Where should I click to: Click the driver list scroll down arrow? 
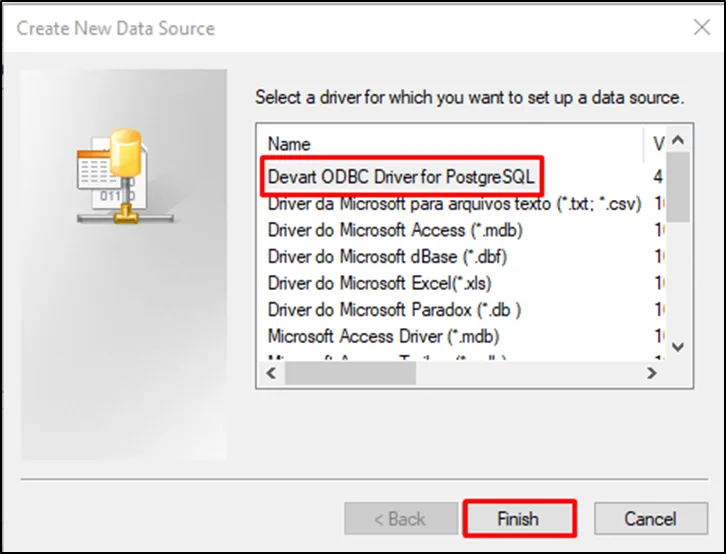(x=678, y=346)
